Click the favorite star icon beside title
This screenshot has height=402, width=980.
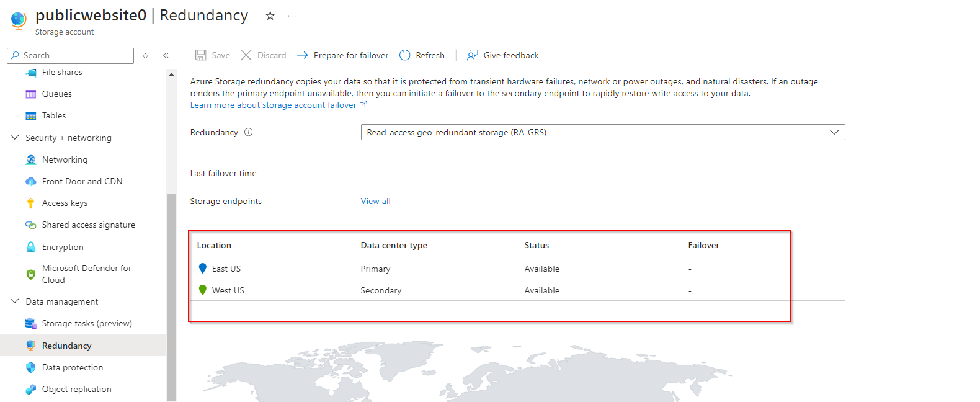point(270,16)
